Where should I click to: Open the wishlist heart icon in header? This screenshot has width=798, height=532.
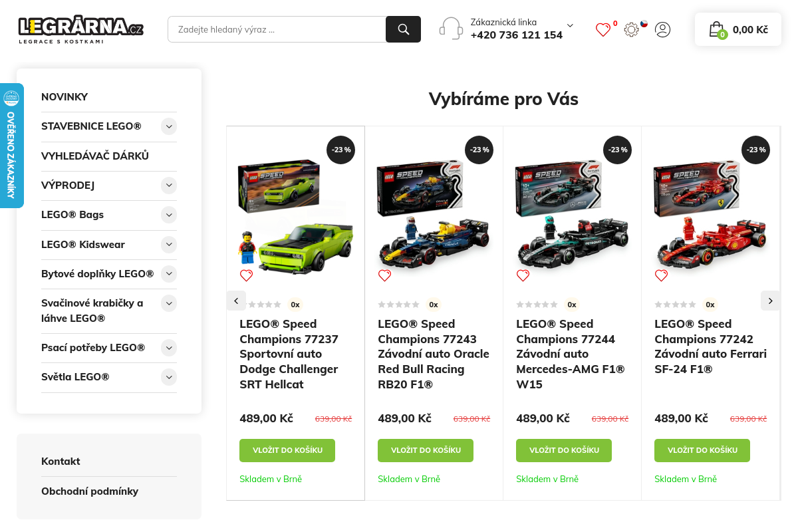coord(602,30)
